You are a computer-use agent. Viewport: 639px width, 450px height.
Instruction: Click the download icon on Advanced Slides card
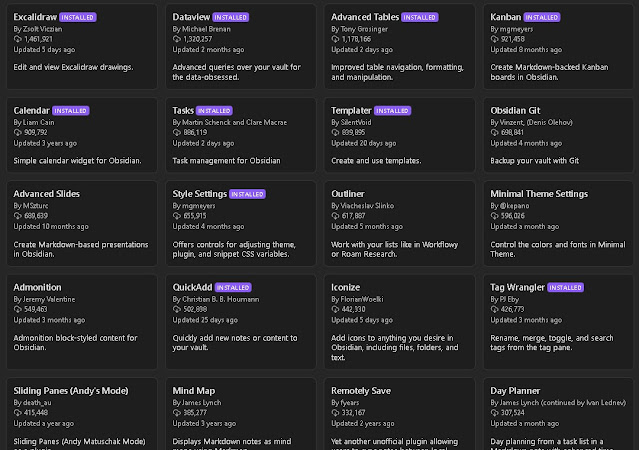click(x=18, y=216)
